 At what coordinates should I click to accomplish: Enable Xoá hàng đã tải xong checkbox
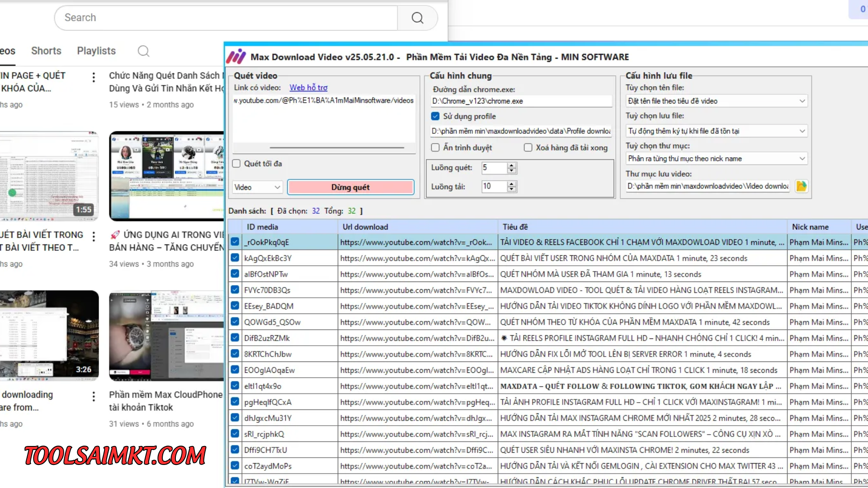point(528,147)
